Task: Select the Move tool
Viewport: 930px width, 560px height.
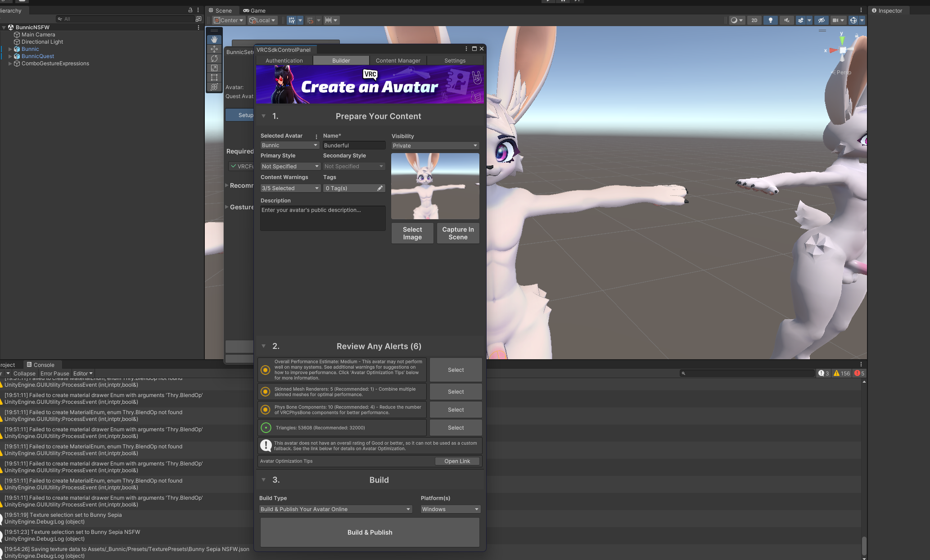Action: pos(214,49)
